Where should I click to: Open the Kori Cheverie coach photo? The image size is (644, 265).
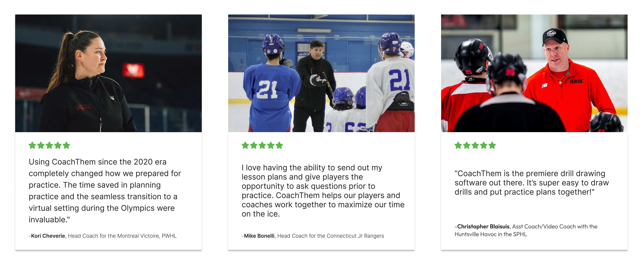pyautogui.click(x=108, y=73)
